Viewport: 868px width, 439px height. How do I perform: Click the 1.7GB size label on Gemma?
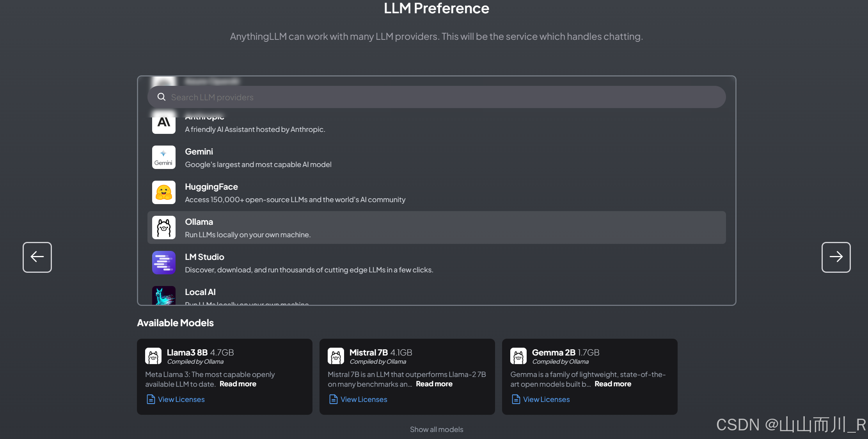tap(588, 352)
